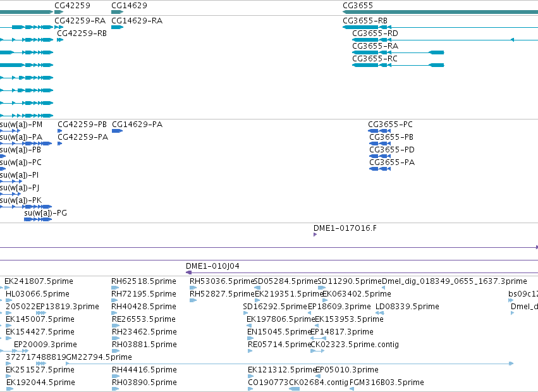Select the su(w[a])-PK protein label
This screenshot has width=538, height=392.
(x=21, y=200)
